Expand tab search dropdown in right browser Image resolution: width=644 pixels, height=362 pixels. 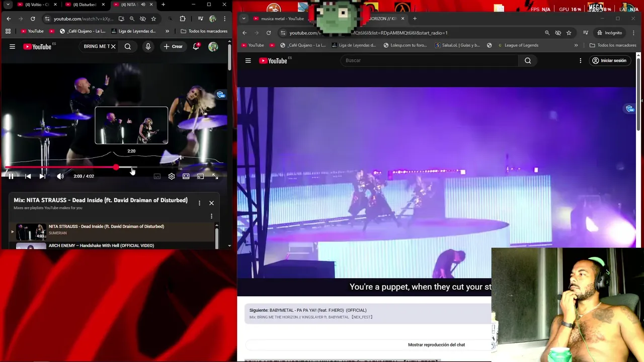(244, 19)
